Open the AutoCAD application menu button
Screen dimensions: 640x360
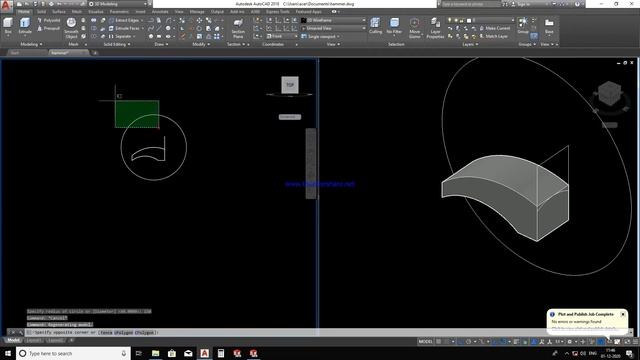point(6,6)
